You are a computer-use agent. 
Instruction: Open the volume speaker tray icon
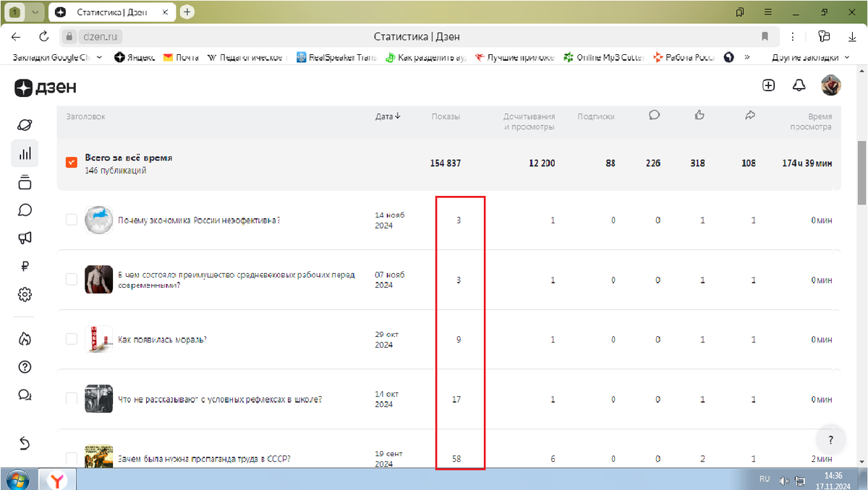[784, 480]
